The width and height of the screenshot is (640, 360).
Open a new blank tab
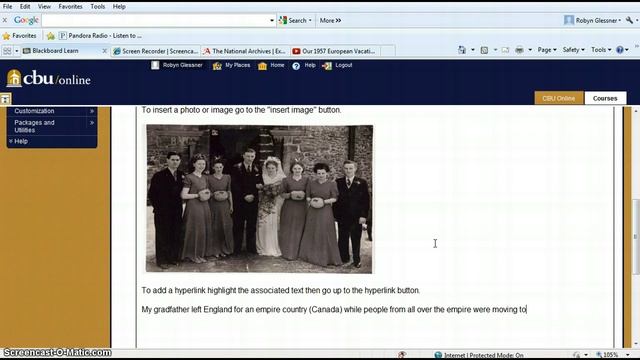click(x=388, y=51)
